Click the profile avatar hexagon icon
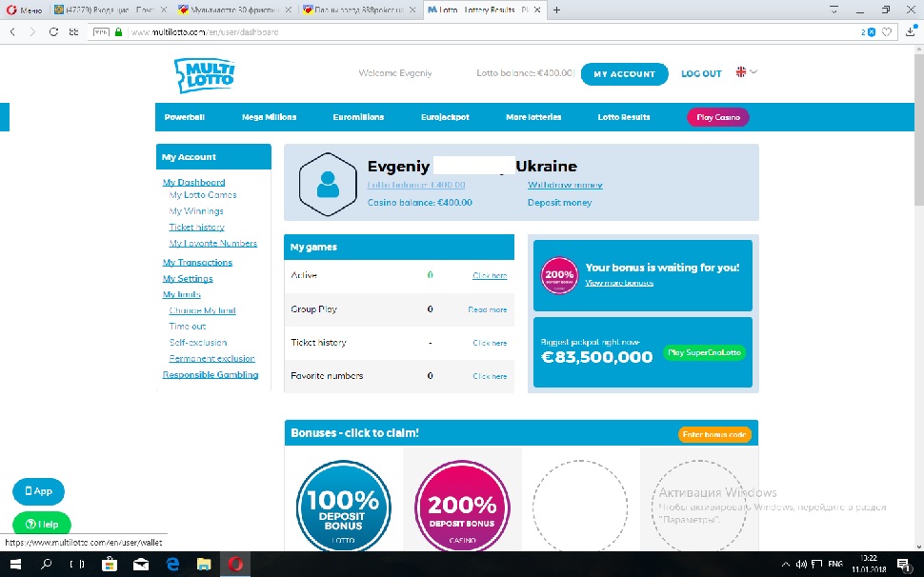 328,185
